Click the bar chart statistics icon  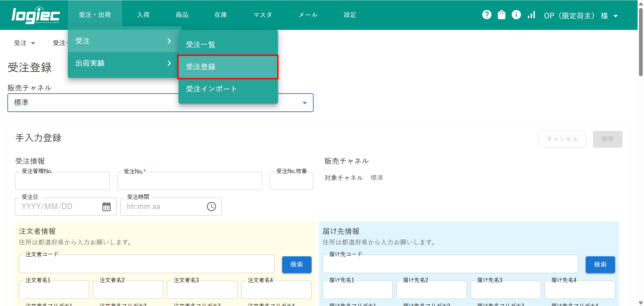tap(531, 15)
